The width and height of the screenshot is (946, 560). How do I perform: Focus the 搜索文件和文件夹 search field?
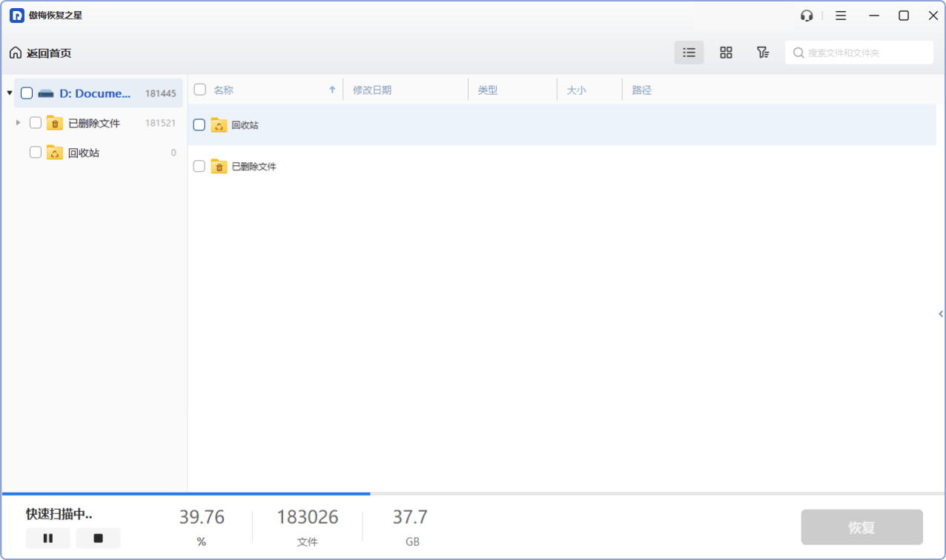click(859, 53)
